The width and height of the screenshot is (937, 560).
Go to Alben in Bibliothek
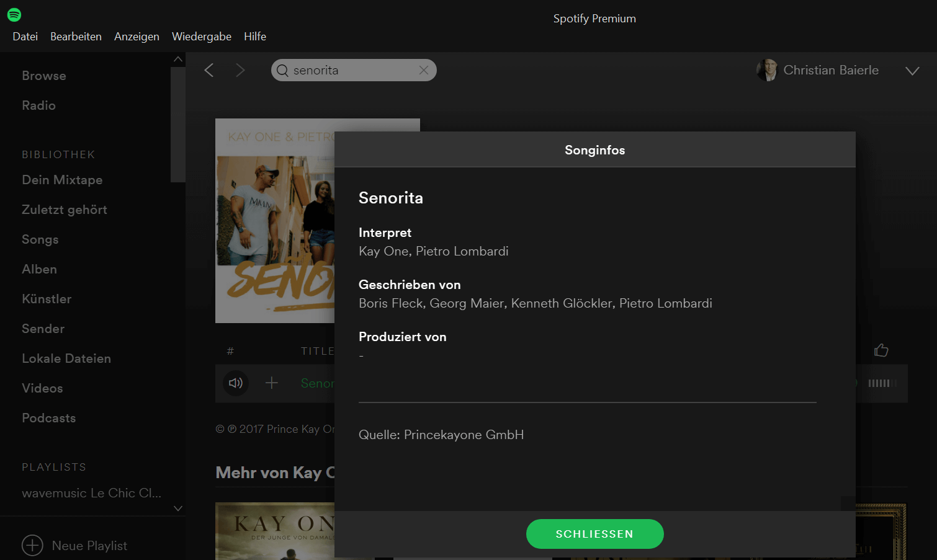click(x=39, y=269)
